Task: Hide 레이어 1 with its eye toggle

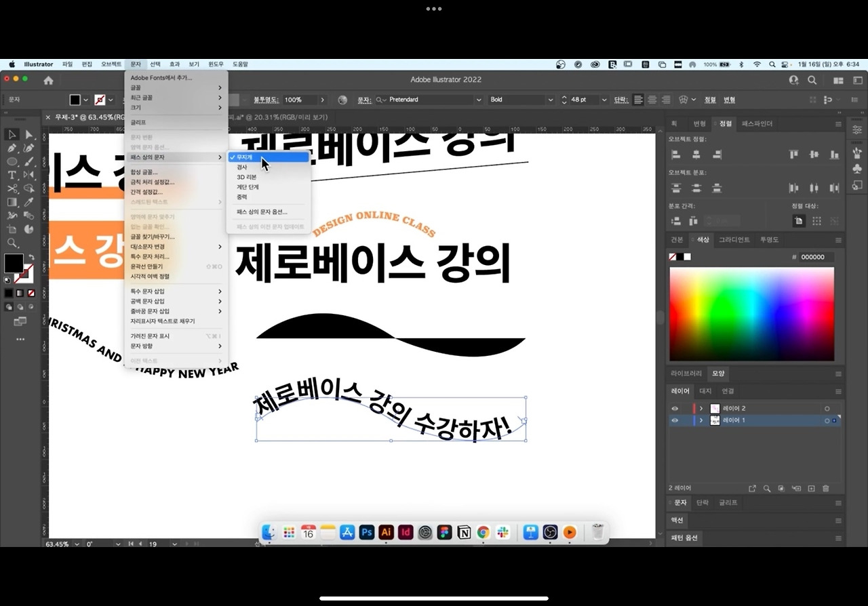Action: [674, 420]
